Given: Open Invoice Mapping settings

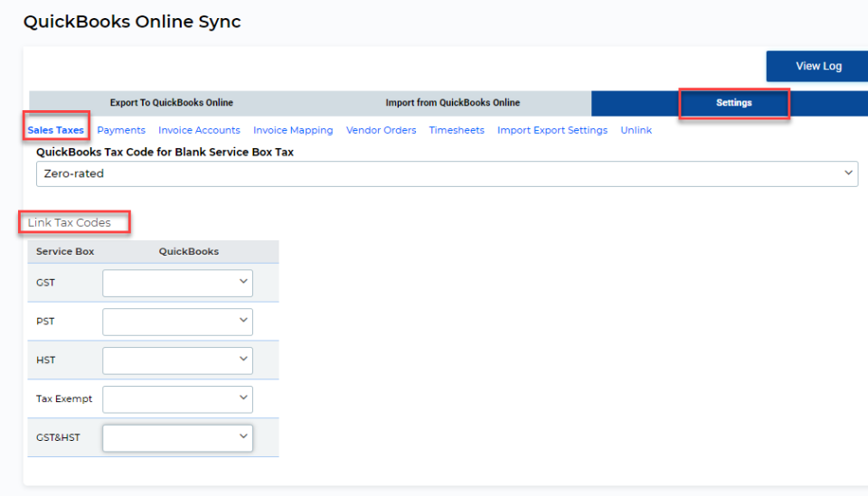Looking at the screenshot, I should tap(293, 130).
